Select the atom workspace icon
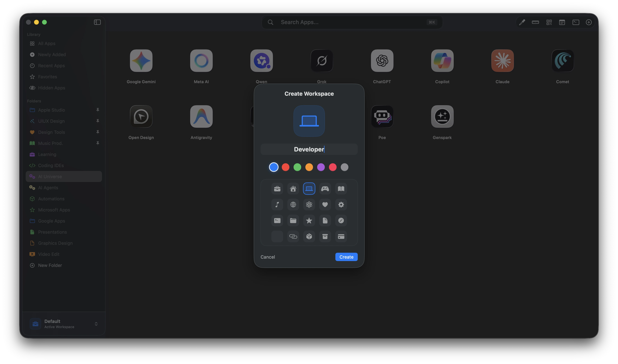Viewport: 618px width, 364px height. point(309,205)
